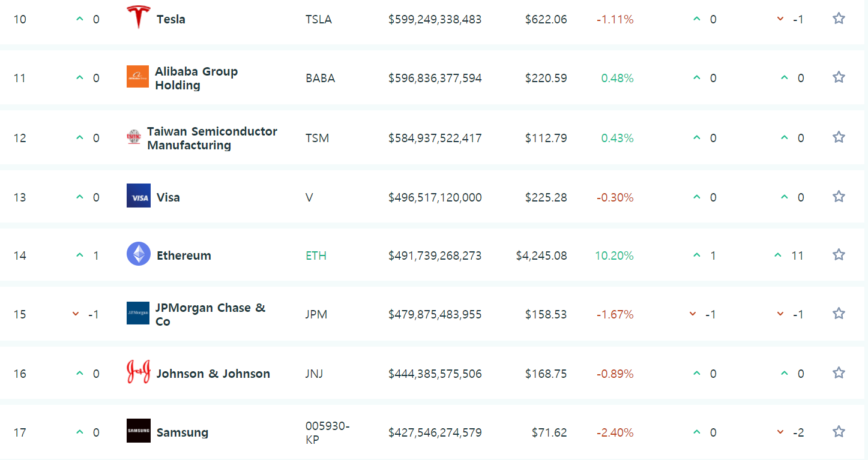Click the Samsung logo icon
The width and height of the screenshot is (868, 460).
[x=139, y=431]
